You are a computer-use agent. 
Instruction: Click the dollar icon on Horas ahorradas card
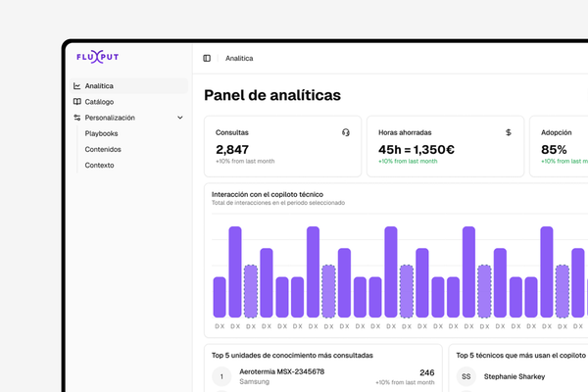pyautogui.click(x=508, y=132)
